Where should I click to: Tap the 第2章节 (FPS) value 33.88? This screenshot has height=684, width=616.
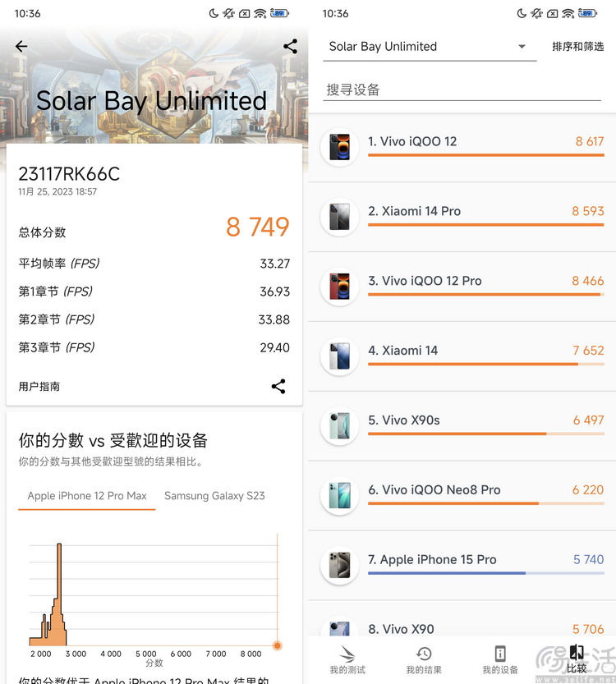(x=274, y=319)
